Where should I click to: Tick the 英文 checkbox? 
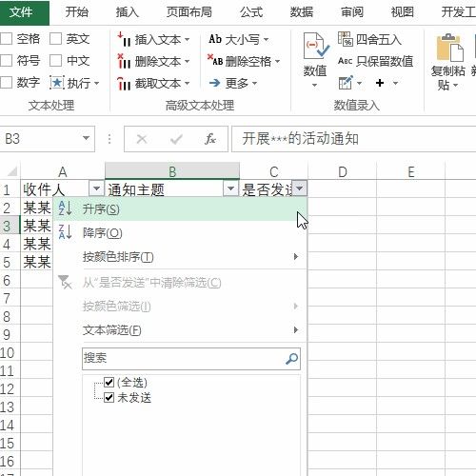click(x=56, y=39)
